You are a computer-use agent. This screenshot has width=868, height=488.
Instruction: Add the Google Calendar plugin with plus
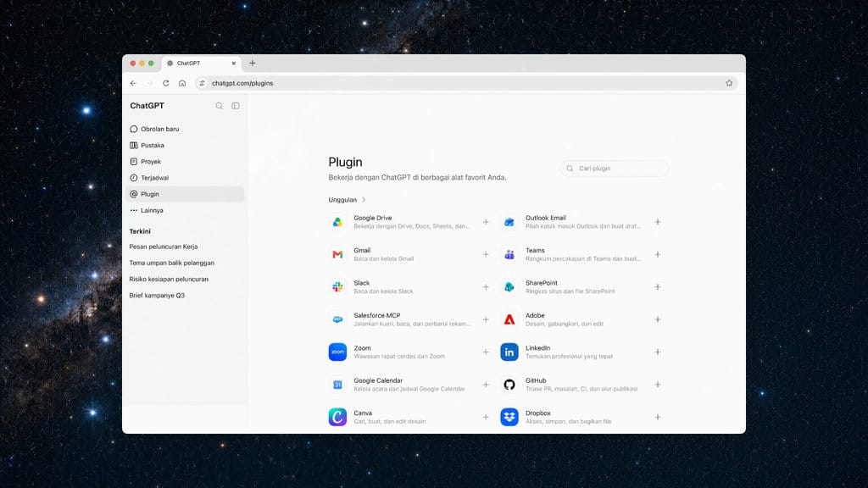[486, 385]
